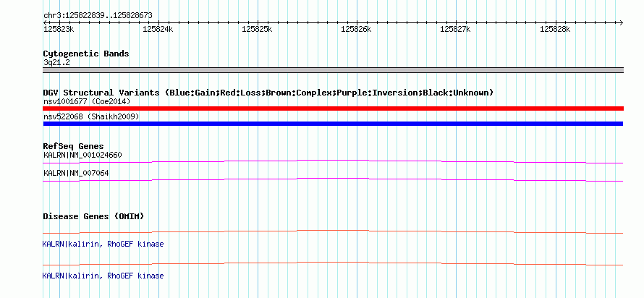The image size is (644, 298).
Task: Click the ruler's right arrowhead
Action: 621,22
